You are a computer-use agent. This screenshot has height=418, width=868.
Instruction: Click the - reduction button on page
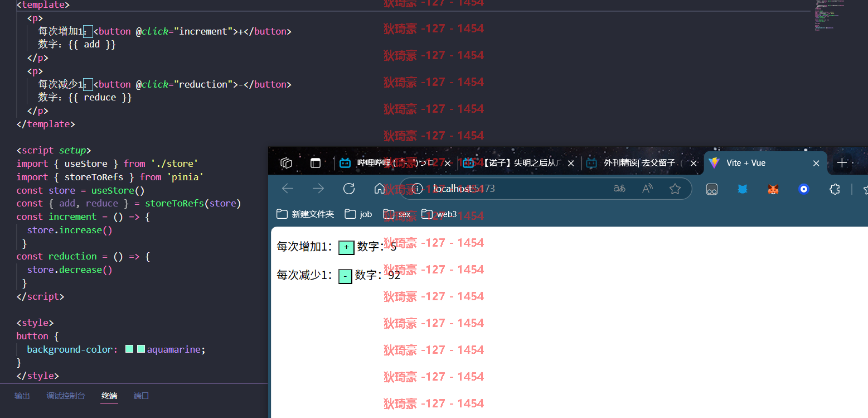345,276
